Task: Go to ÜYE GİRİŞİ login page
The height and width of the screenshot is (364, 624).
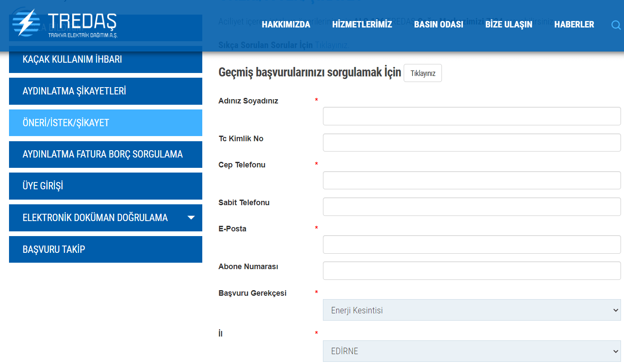Action: pyautogui.click(x=105, y=186)
